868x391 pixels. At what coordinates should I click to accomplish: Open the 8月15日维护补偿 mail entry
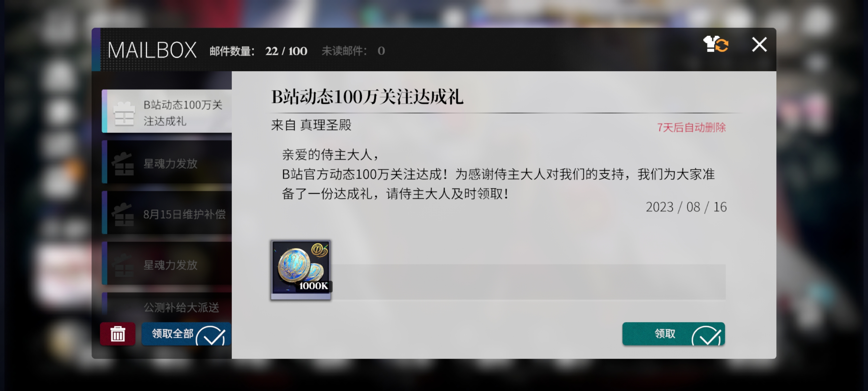pyautogui.click(x=167, y=212)
